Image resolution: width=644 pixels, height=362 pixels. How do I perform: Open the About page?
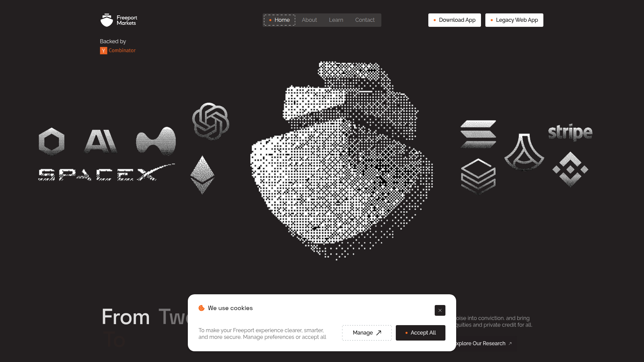[309, 20]
